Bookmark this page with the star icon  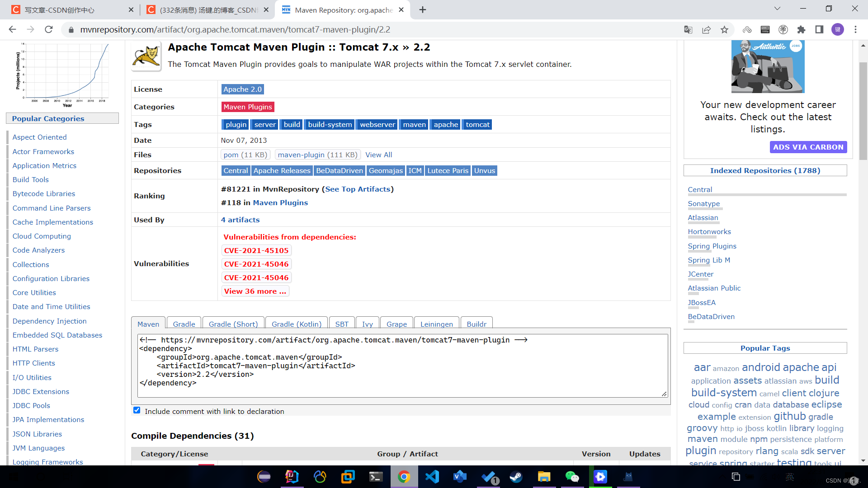coord(724,30)
